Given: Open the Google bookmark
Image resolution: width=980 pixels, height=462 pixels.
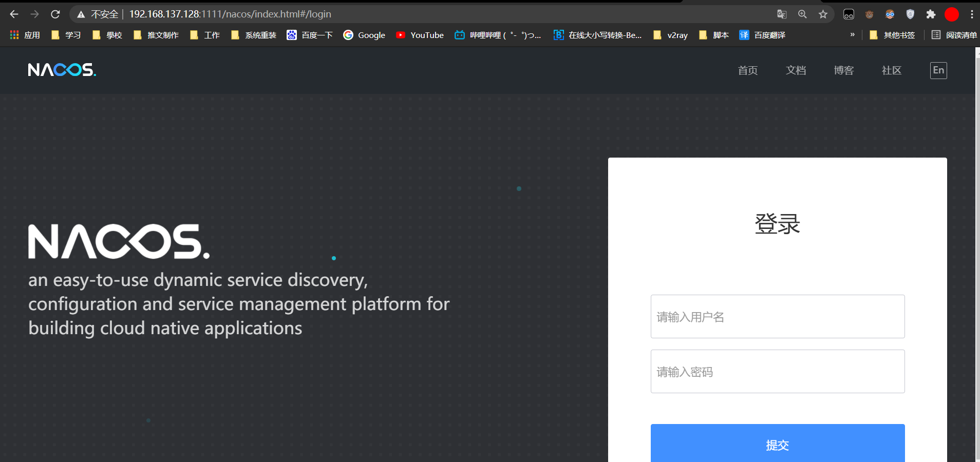Looking at the screenshot, I should pos(364,35).
